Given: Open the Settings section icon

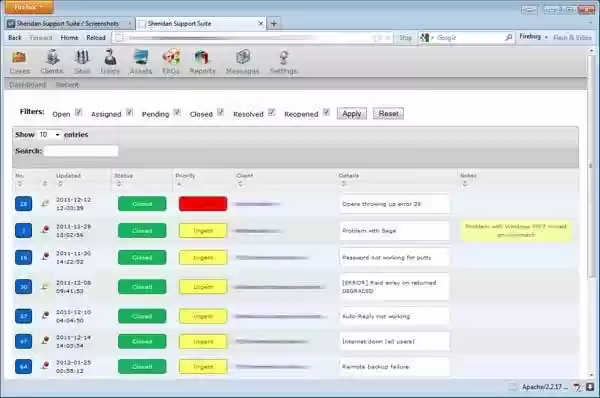Looking at the screenshot, I should [284, 57].
